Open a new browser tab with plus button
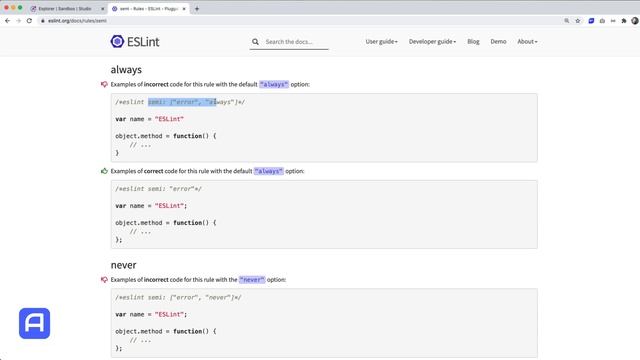The image size is (640, 360). pos(197,9)
